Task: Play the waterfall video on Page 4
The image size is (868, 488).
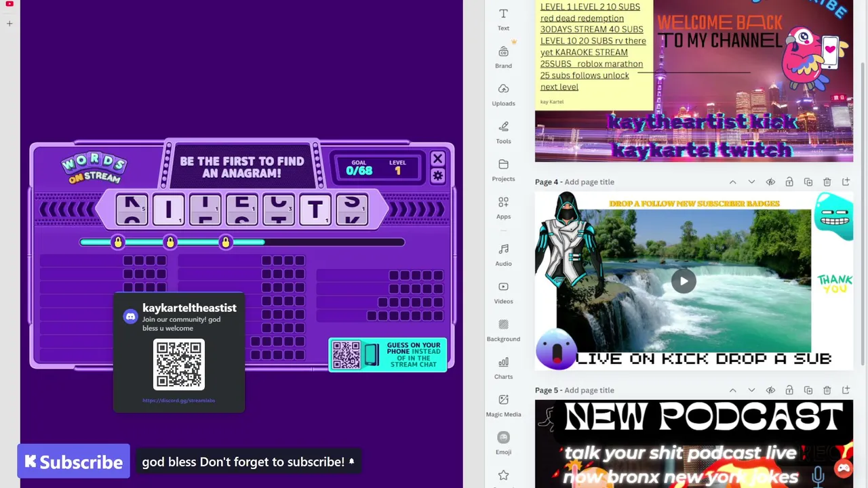Action: [x=684, y=281]
